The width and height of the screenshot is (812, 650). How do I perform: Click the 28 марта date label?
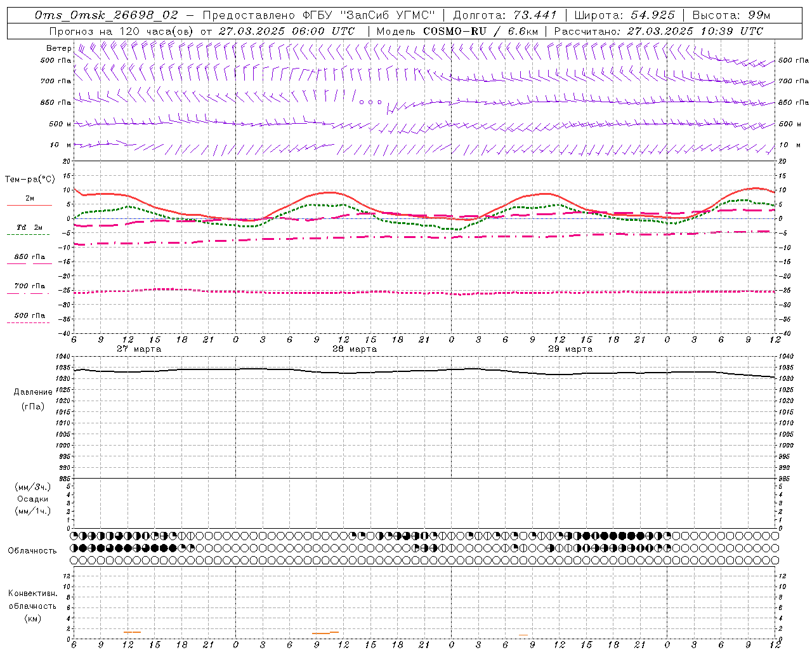(x=355, y=349)
